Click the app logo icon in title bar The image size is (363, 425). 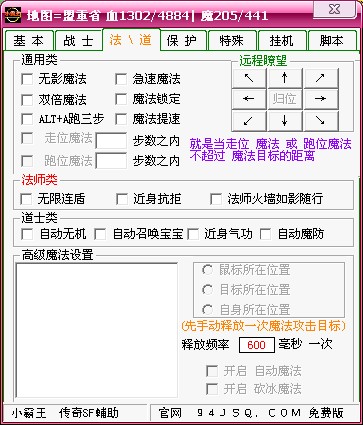pos(12,15)
